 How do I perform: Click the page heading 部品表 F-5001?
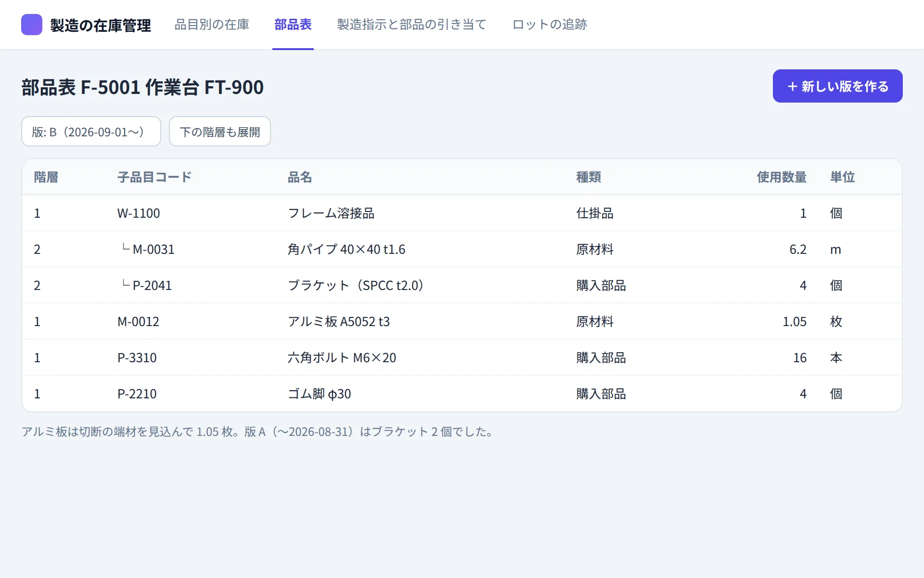pos(142,87)
